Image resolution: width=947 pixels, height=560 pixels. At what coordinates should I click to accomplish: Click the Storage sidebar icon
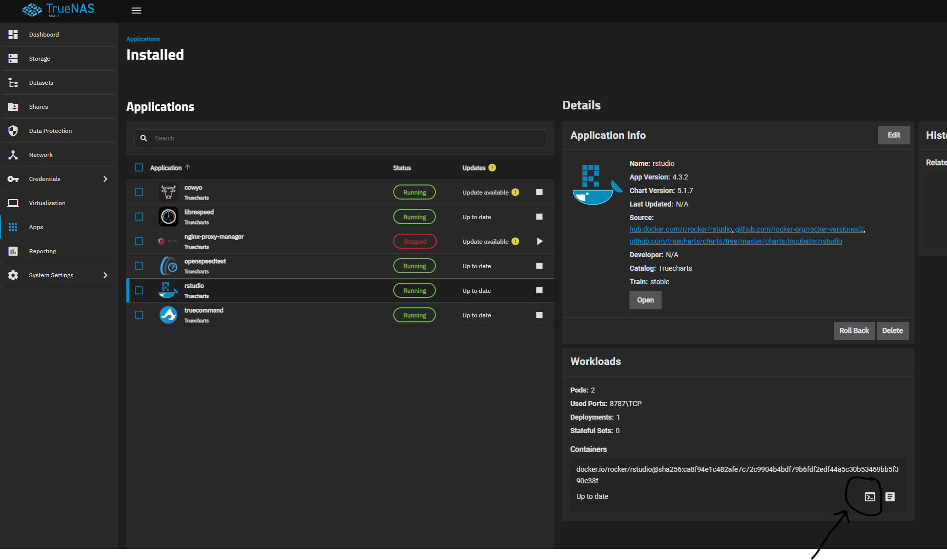[13, 59]
